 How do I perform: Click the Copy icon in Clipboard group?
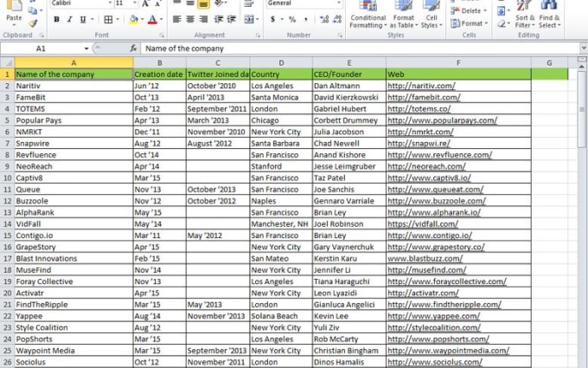click(x=33, y=10)
